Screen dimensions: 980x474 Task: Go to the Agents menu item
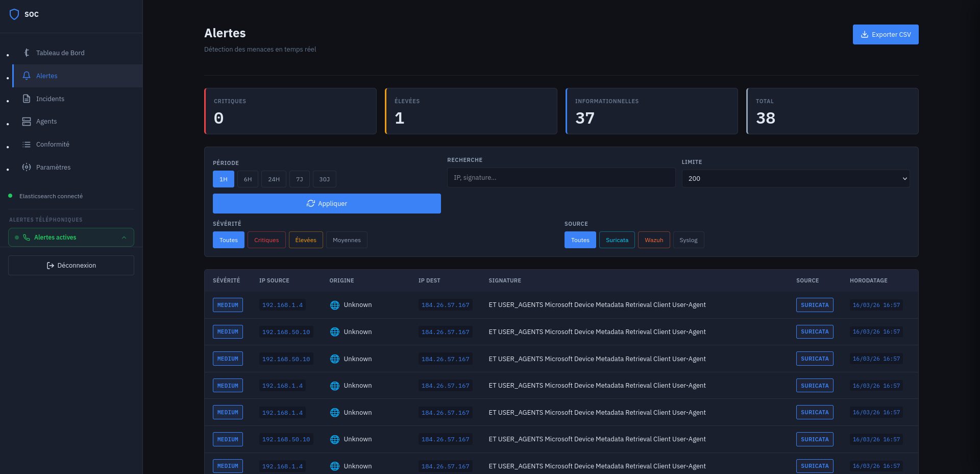pos(46,122)
